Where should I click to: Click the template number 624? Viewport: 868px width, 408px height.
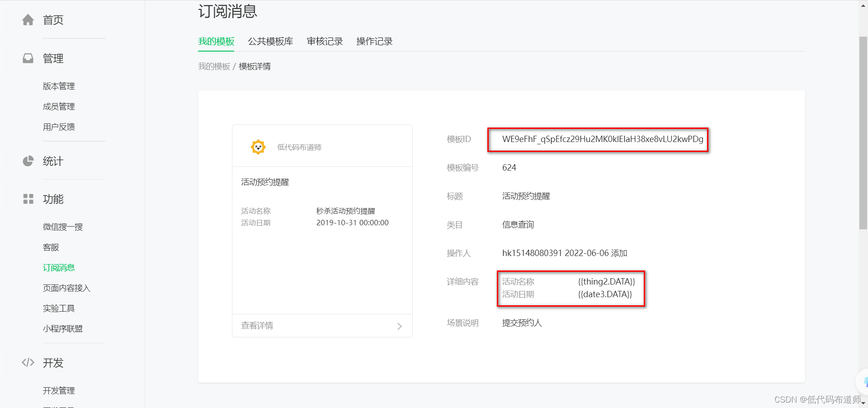click(x=509, y=167)
